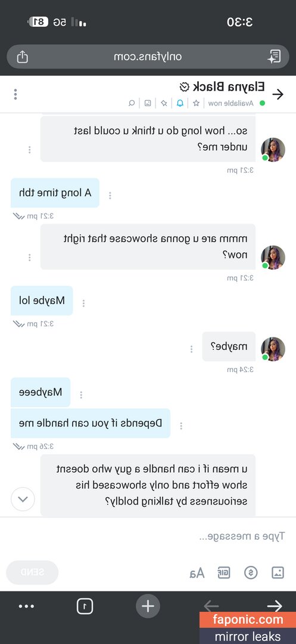Toggle the star favorite icon in header
The width and height of the screenshot is (296, 644).
(x=196, y=103)
